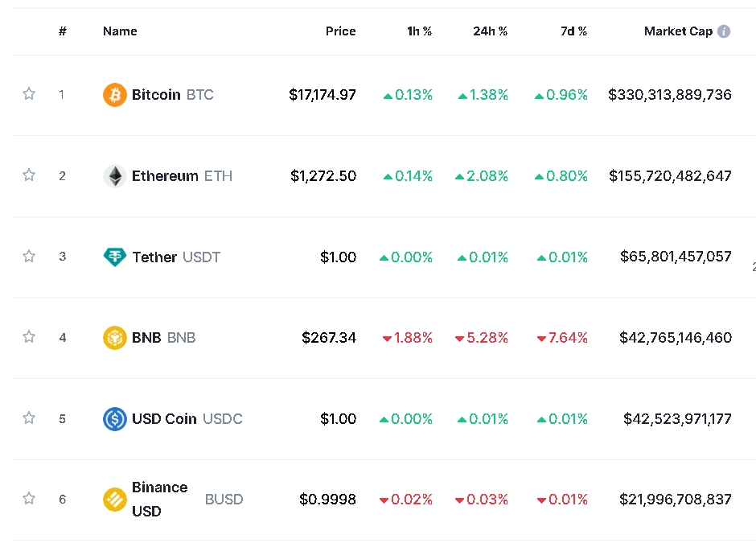The height and width of the screenshot is (543, 756).
Task: Click the Market Cap info icon
Action: tap(724, 31)
